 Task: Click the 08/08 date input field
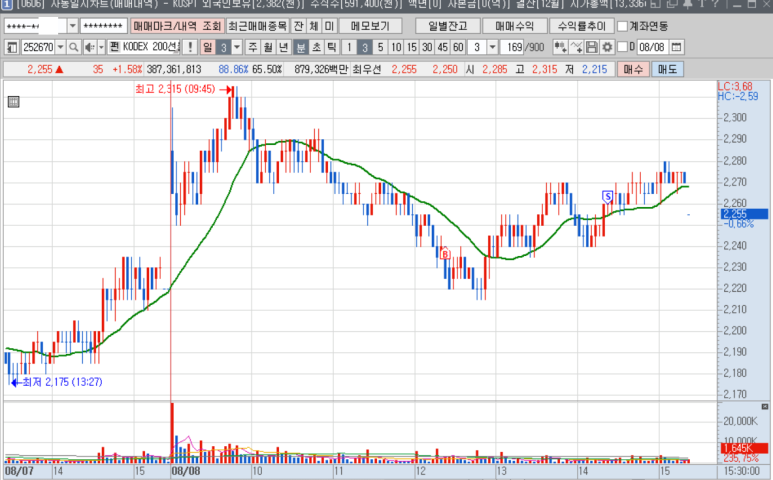pyautogui.click(x=651, y=47)
